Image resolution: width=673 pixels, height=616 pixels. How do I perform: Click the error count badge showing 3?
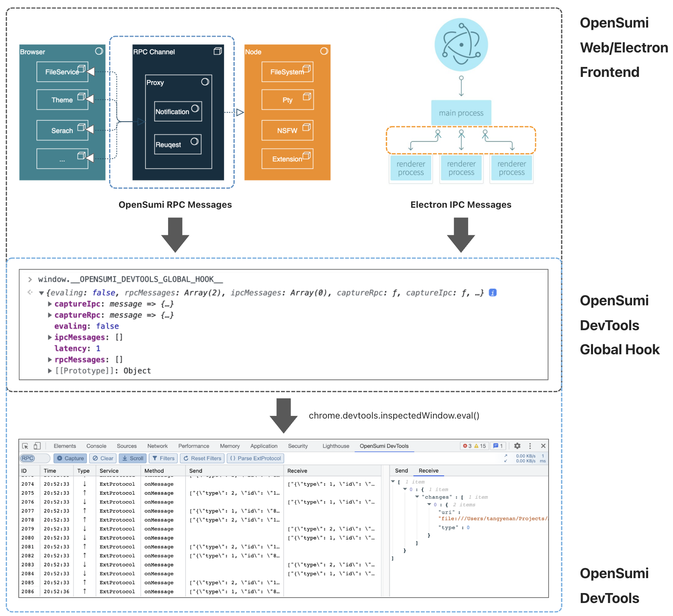pyautogui.click(x=467, y=446)
